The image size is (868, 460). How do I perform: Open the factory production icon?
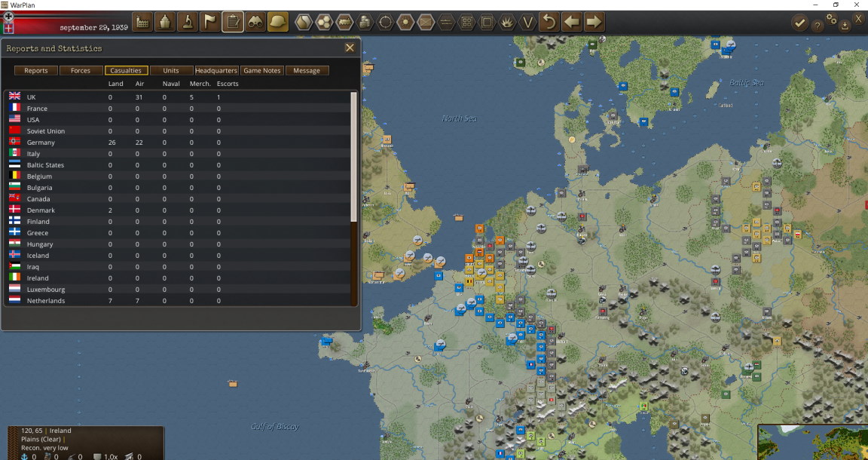click(142, 22)
